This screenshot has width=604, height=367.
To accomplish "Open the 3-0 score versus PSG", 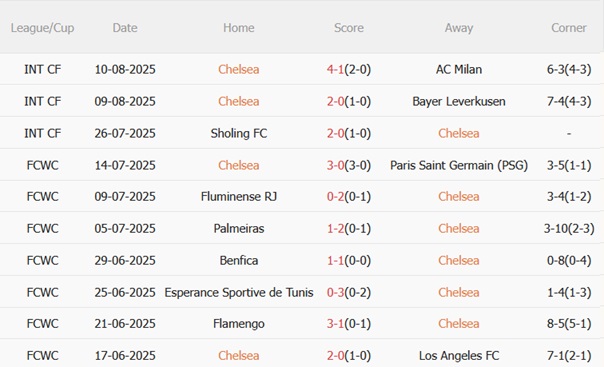I will (x=335, y=165).
